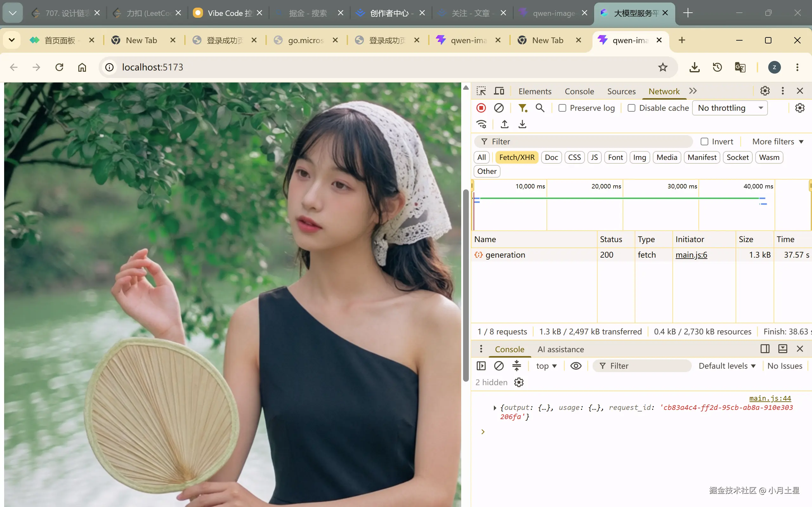Close the console drawer
Viewport: 812px width, 507px height.
click(800, 349)
